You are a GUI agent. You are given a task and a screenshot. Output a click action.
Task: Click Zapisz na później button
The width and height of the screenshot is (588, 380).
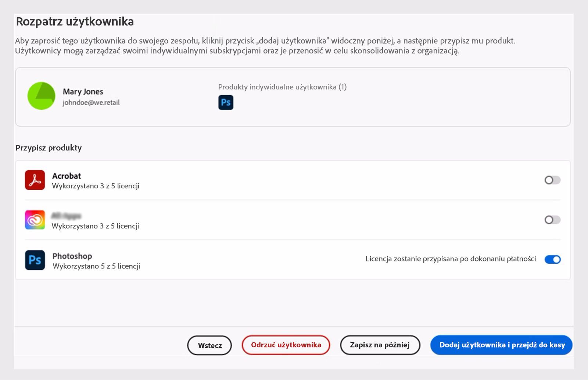[x=380, y=345]
